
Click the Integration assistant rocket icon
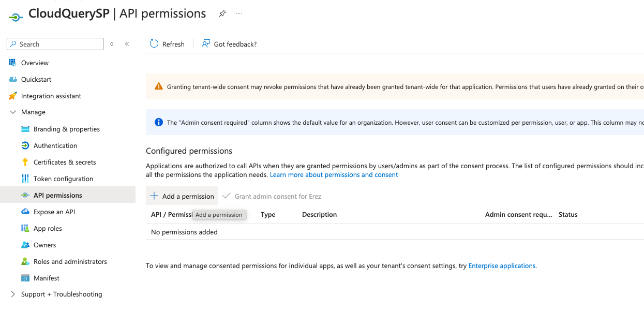pyautogui.click(x=12, y=96)
